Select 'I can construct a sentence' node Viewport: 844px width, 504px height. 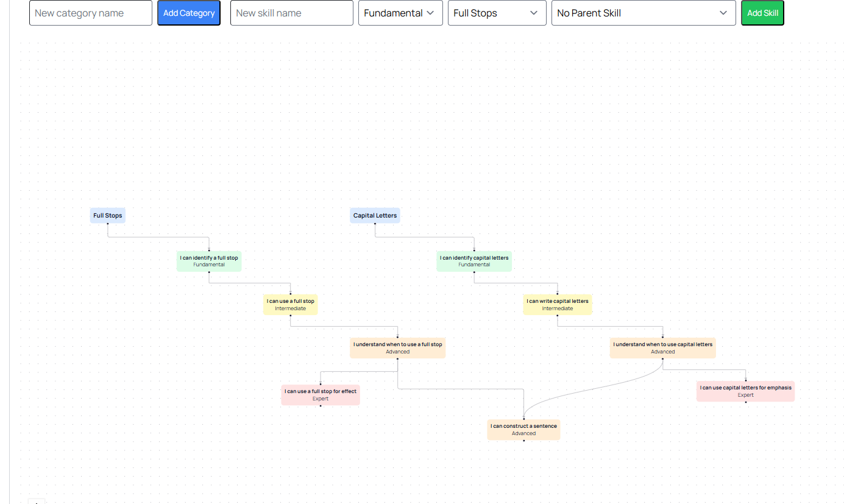tap(524, 430)
